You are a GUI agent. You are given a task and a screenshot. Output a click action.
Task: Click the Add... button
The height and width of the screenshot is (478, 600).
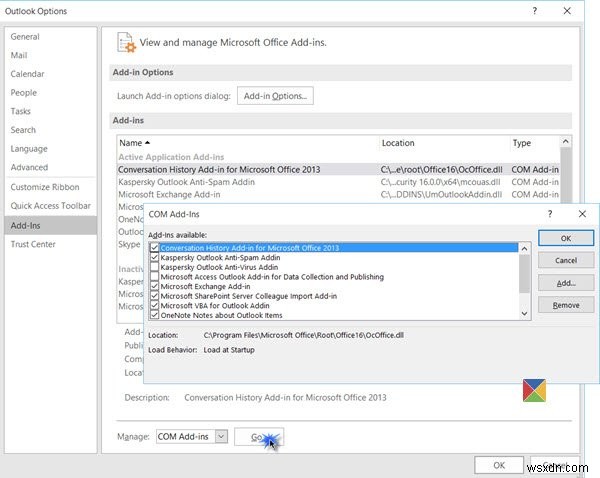tap(566, 283)
